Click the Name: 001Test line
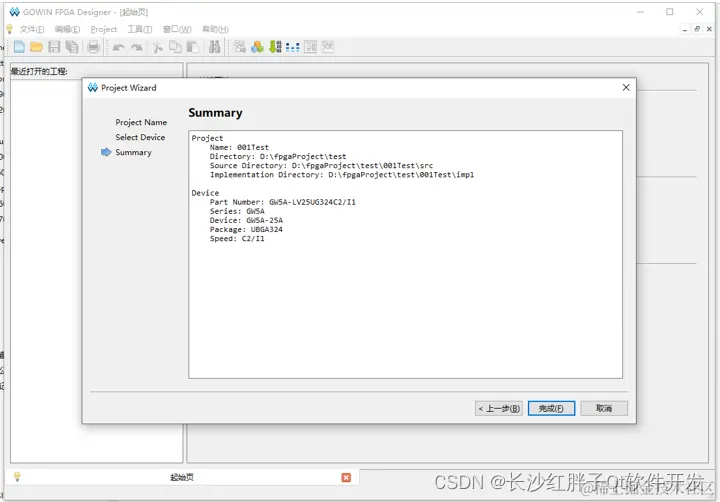The image size is (720, 502). 239,147
